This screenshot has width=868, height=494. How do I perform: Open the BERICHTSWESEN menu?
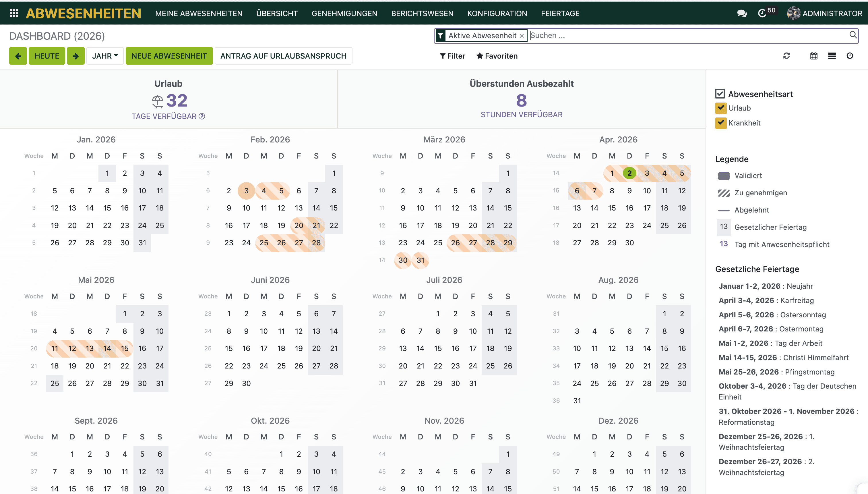coord(422,13)
